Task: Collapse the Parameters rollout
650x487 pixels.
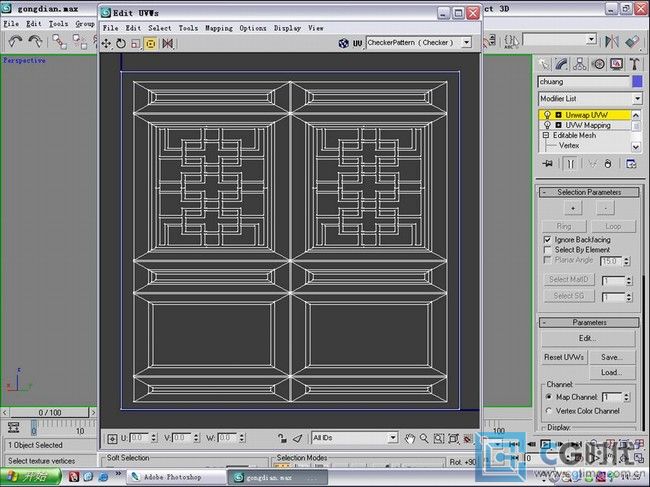Action: point(589,322)
